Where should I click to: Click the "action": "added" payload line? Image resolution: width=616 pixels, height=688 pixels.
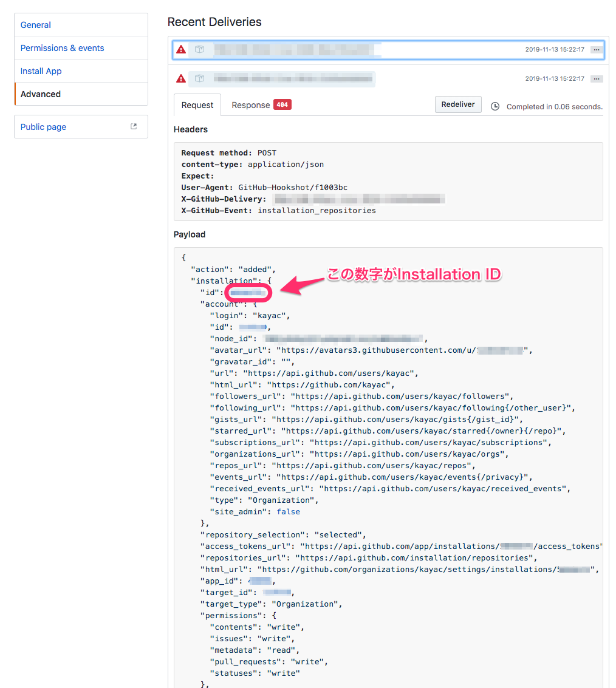coord(233,270)
